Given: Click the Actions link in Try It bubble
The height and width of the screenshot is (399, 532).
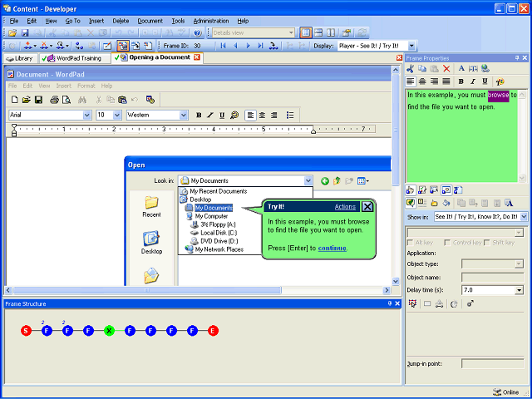Looking at the screenshot, I should [x=345, y=207].
